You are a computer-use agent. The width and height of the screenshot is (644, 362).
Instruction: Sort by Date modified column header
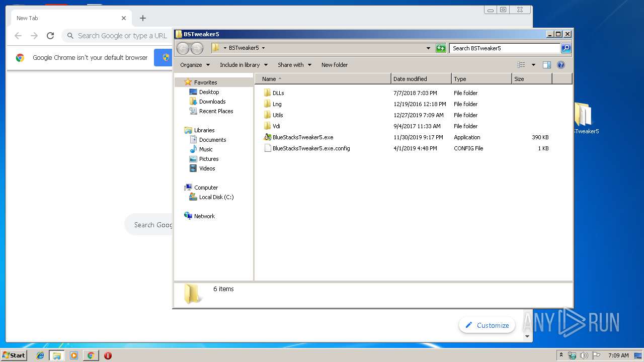point(421,79)
